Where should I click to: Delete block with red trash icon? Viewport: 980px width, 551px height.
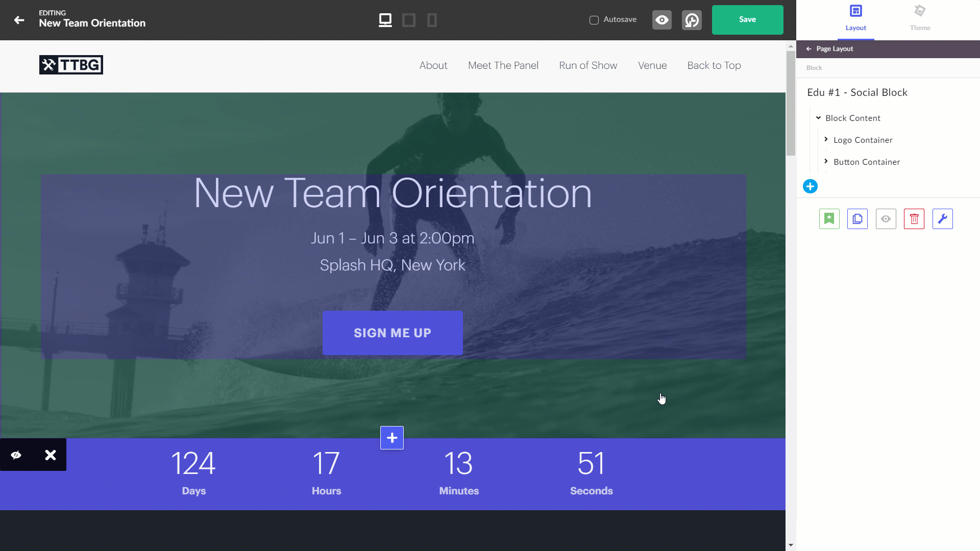coord(914,219)
